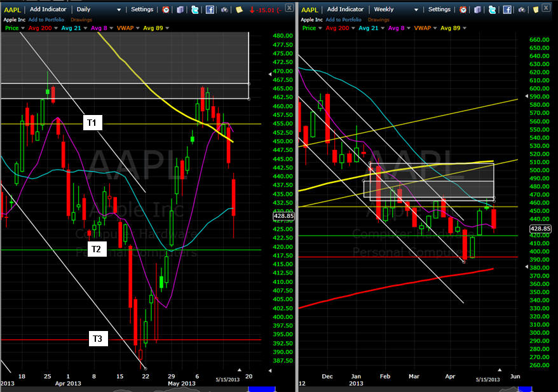Screen dimensions: 558x392
Task: Click the Apr 2013 label on Daily time axis
Action: point(67,384)
